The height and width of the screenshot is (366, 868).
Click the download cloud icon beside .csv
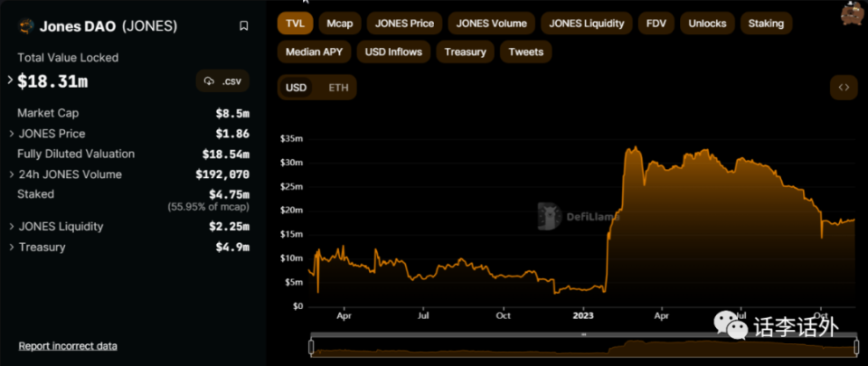pyautogui.click(x=210, y=81)
